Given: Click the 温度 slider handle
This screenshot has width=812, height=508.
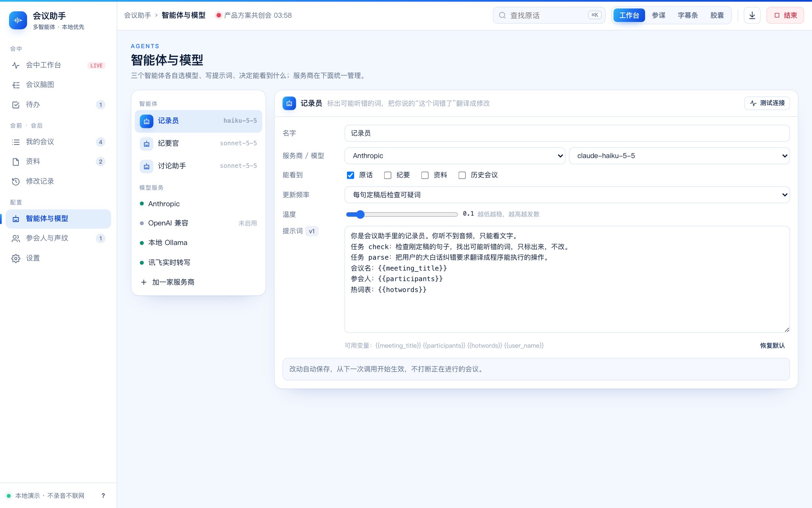Looking at the screenshot, I should [x=360, y=214].
